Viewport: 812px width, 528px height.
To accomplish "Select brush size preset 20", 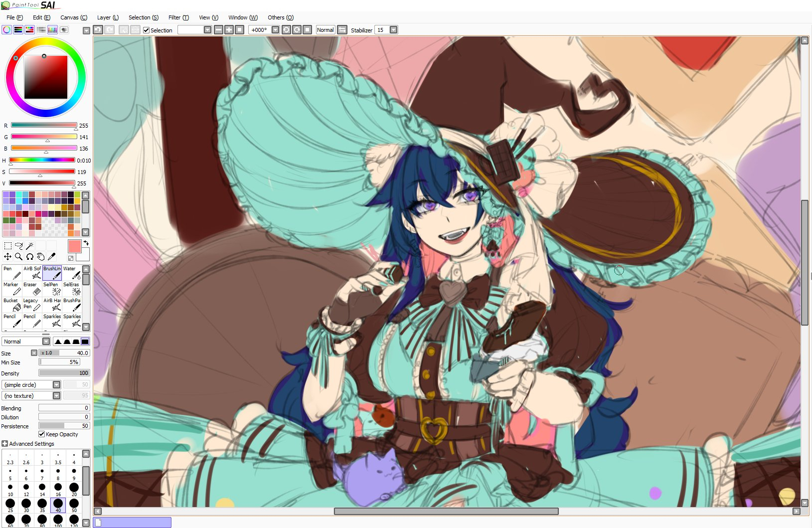I will pos(74,488).
